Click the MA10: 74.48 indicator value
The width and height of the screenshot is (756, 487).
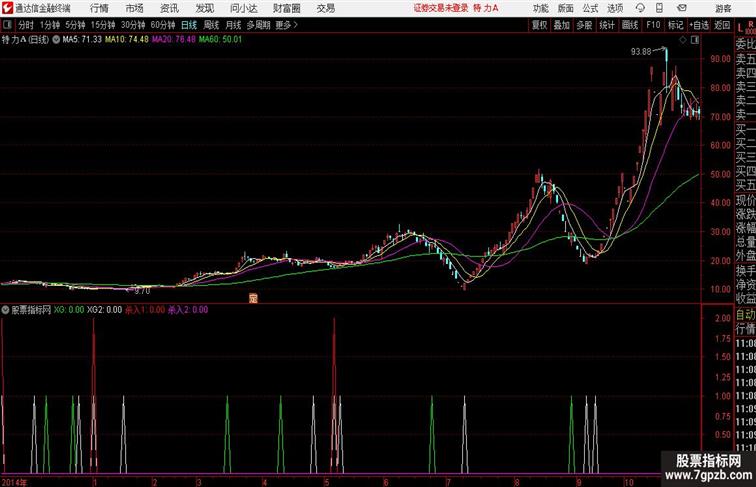pyautogui.click(x=127, y=40)
